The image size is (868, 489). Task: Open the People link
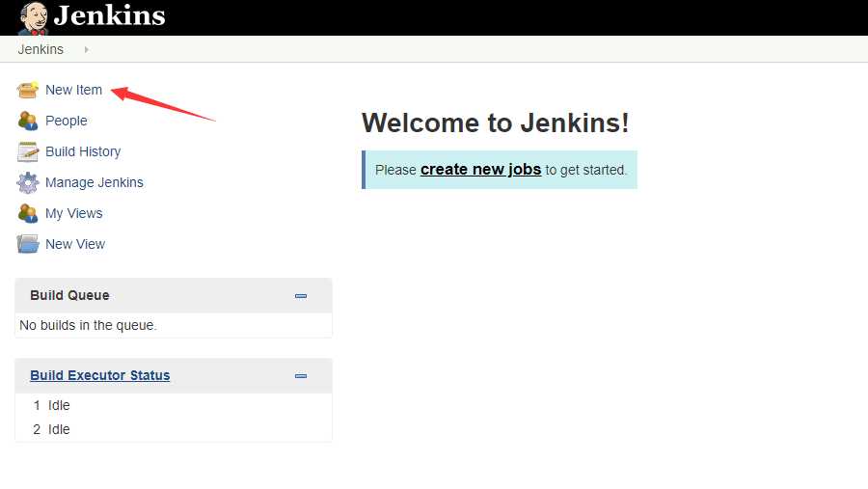pos(67,121)
